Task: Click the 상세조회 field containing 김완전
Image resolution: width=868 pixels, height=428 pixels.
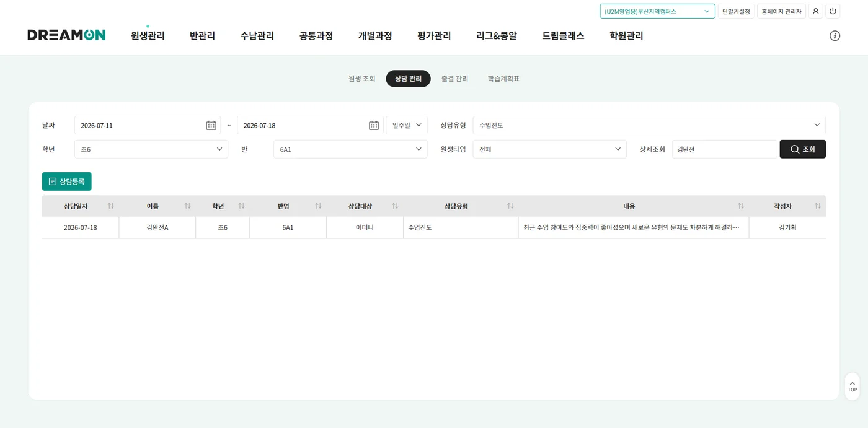Action: [724, 149]
